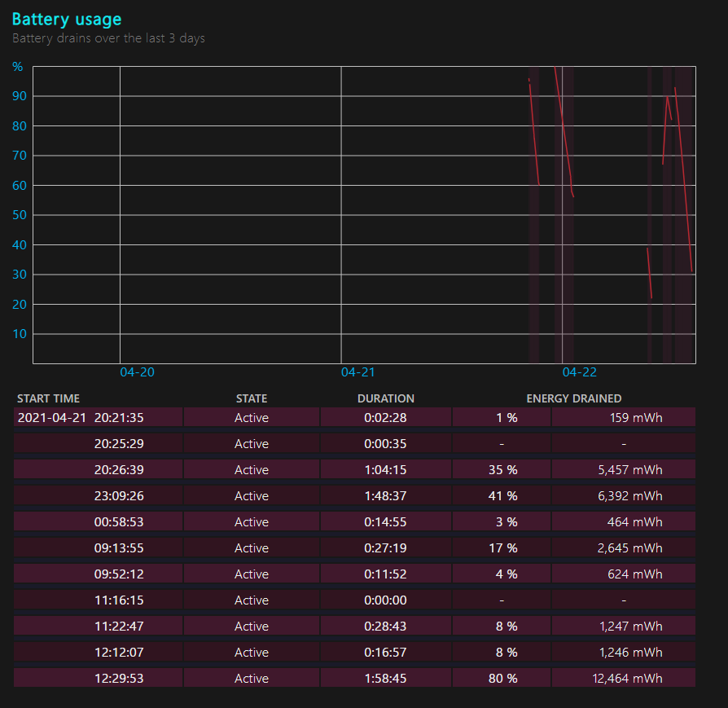The height and width of the screenshot is (708, 728).
Task: Click the 41 % drained value
Action: [502, 495]
